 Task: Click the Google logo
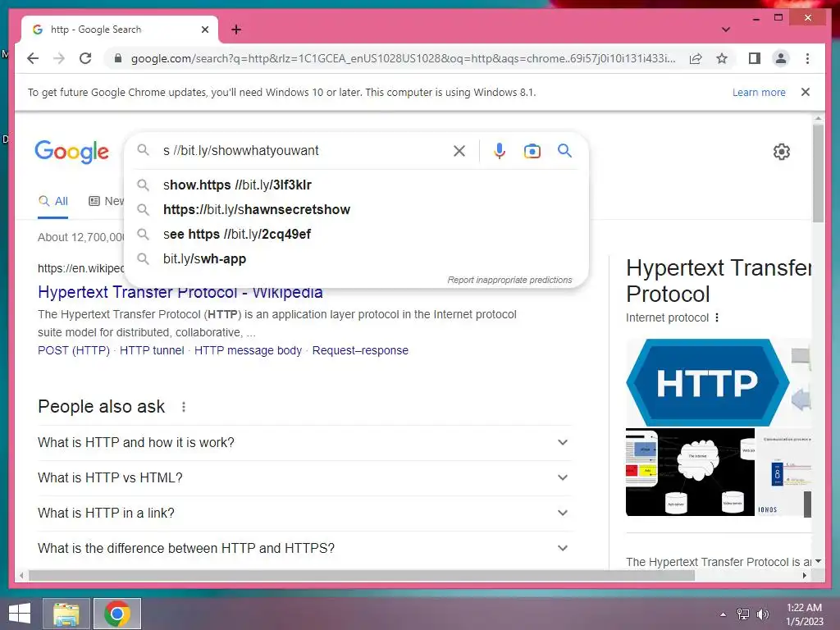72,152
